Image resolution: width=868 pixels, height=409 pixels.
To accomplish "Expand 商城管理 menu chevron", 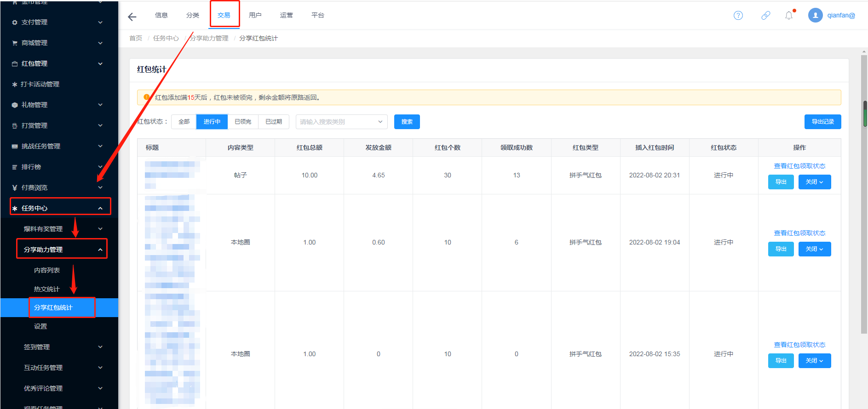I will click(x=100, y=43).
